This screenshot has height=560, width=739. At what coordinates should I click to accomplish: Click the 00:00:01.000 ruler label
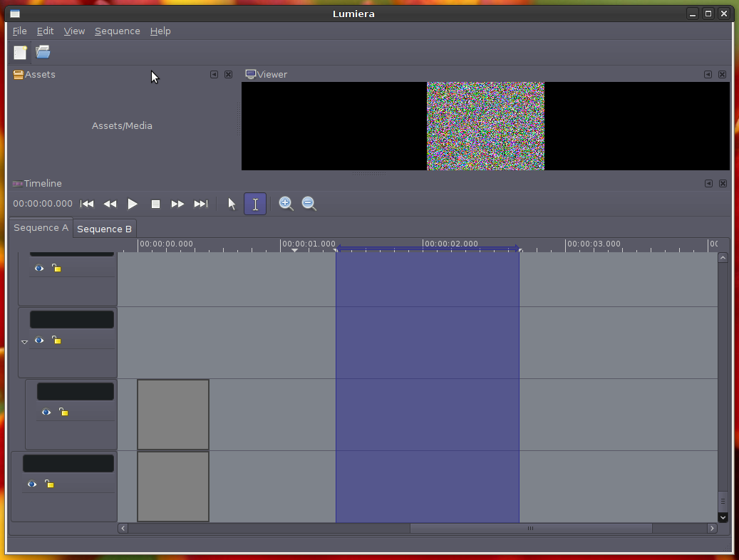309,244
